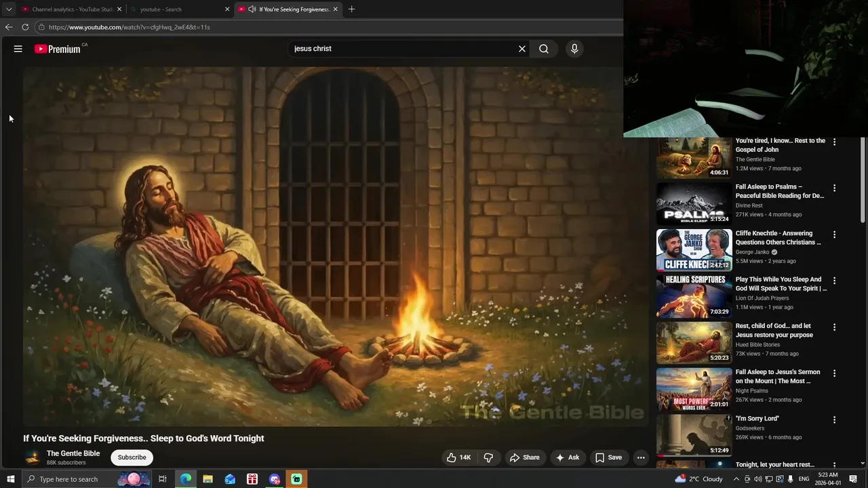Open The Gentle Bible channel name link
The image size is (868, 488).
(x=73, y=453)
